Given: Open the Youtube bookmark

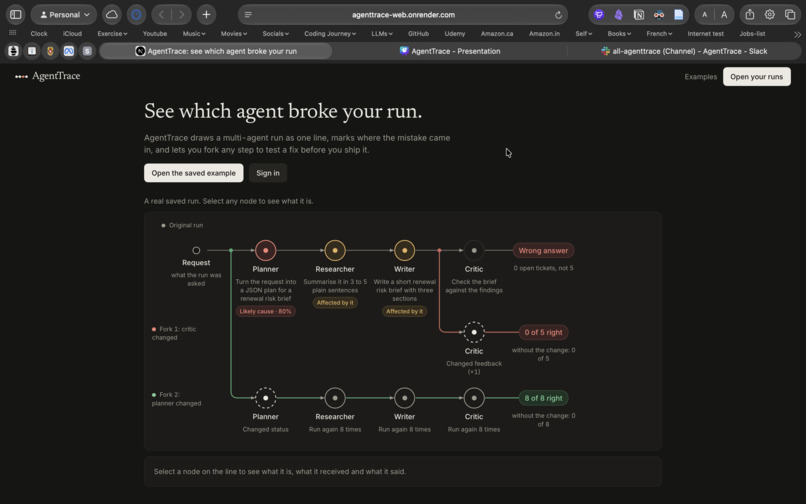Looking at the screenshot, I should (155, 33).
